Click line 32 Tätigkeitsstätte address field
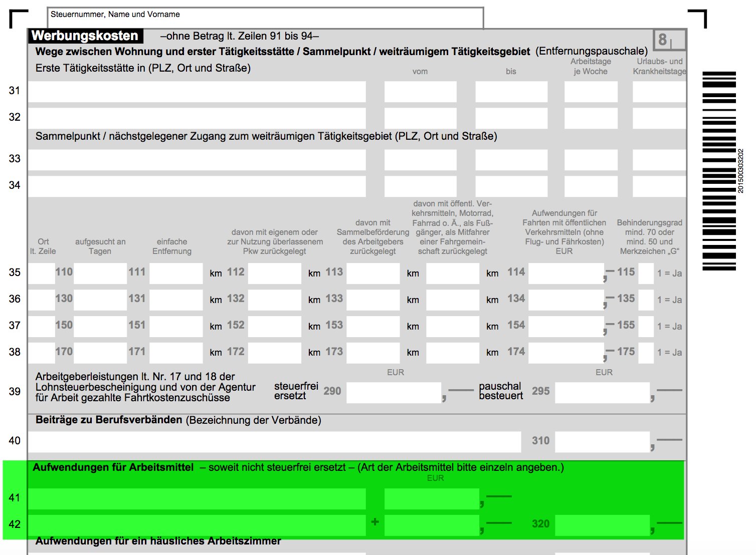This screenshot has height=555, width=756. (197, 118)
